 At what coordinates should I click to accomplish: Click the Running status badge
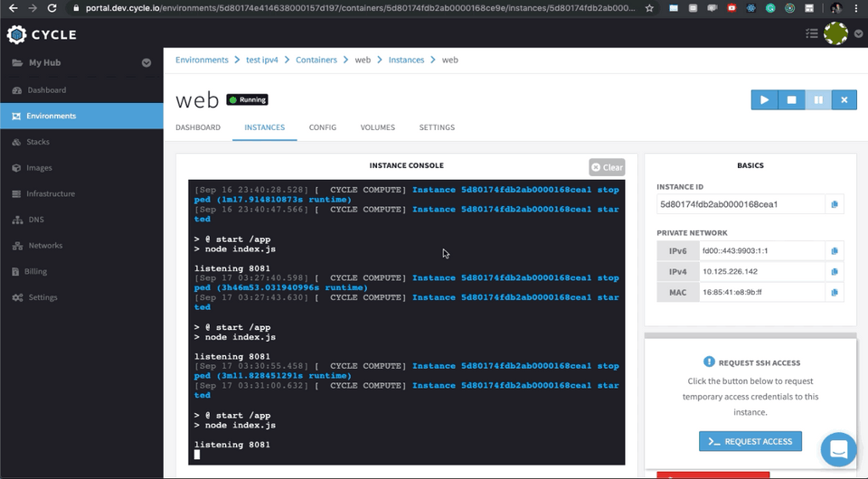point(248,100)
